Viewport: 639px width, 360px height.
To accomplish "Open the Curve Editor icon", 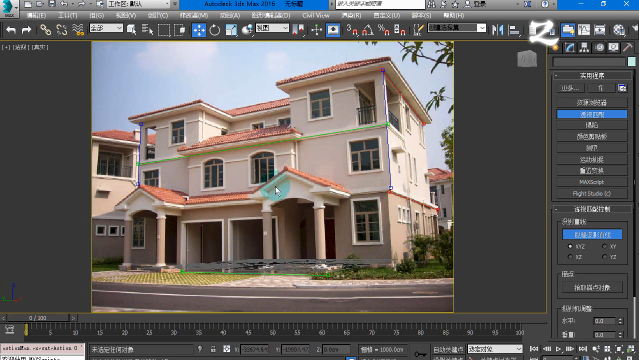I will pos(584,30).
